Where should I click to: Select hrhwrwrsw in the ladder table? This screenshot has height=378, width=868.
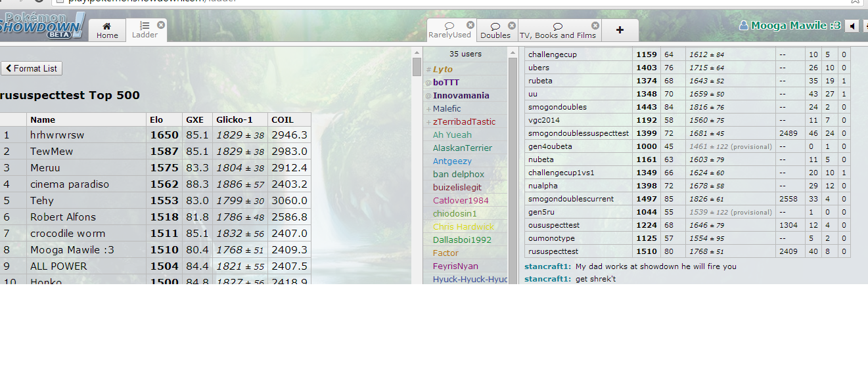tap(57, 135)
